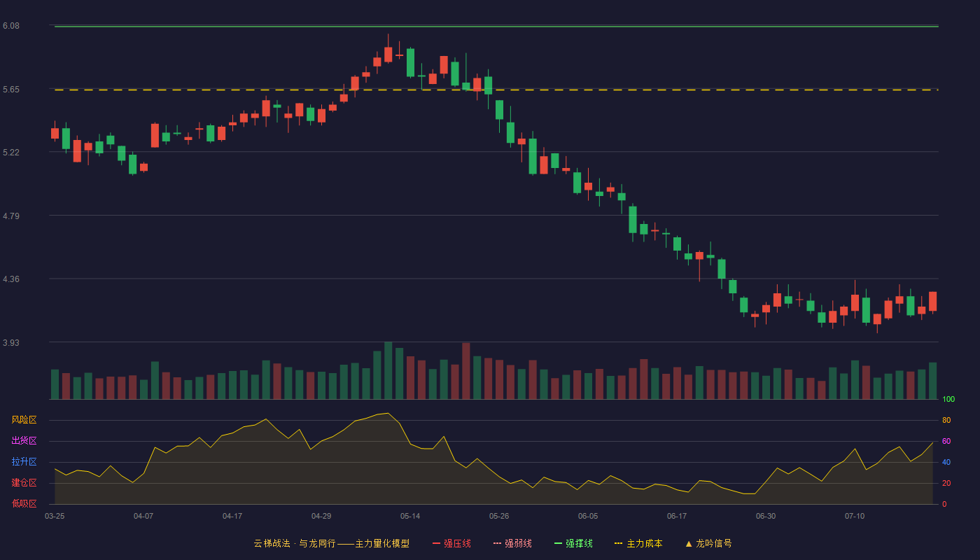Screen dimensions: 980x560
Task: Toggle the 强撑线 legend entry
Action: coord(573,543)
